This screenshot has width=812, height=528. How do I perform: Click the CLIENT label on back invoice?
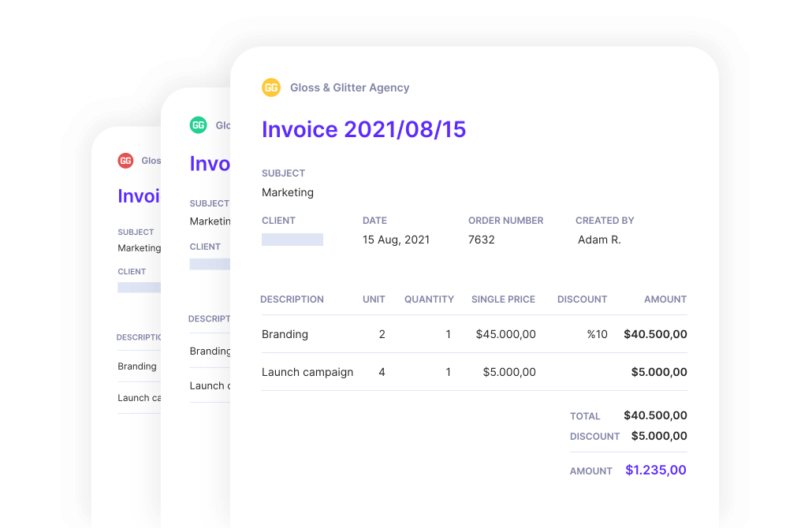point(132,271)
